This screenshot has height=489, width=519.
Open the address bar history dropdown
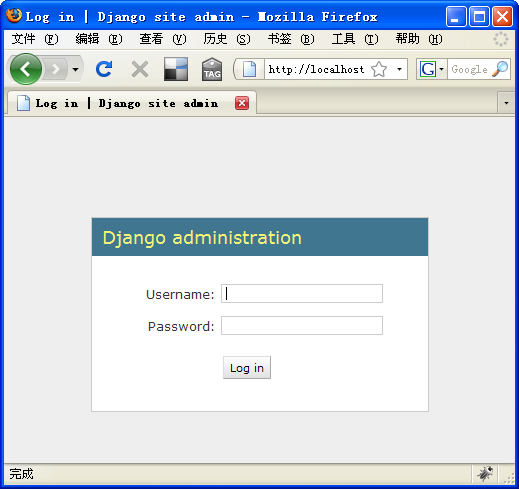tap(399, 69)
